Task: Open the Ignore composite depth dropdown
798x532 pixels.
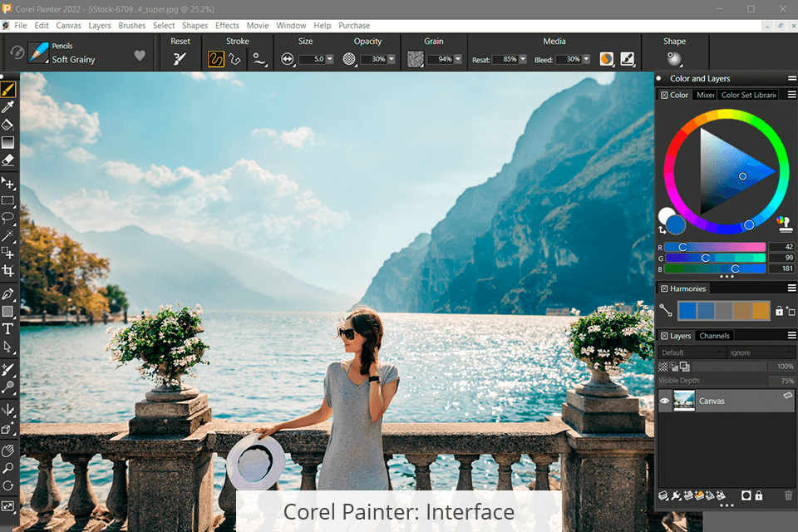Action: (x=761, y=352)
